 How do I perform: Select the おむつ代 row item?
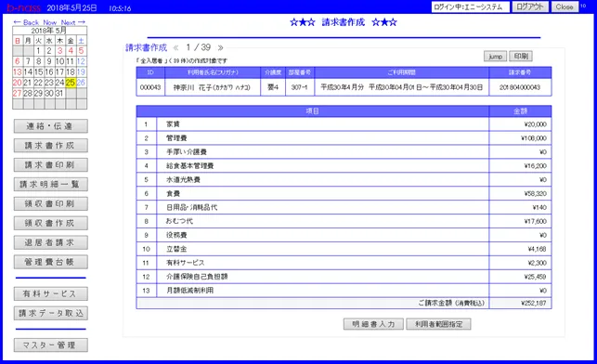pos(323,221)
